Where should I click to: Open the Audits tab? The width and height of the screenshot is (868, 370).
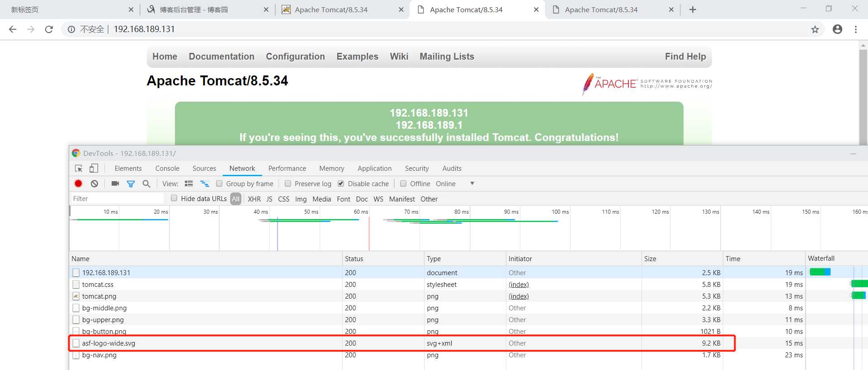(452, 169)
